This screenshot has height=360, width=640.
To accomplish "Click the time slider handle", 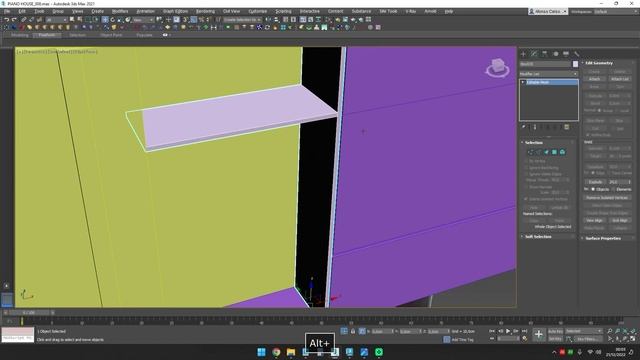I will 29,313.
